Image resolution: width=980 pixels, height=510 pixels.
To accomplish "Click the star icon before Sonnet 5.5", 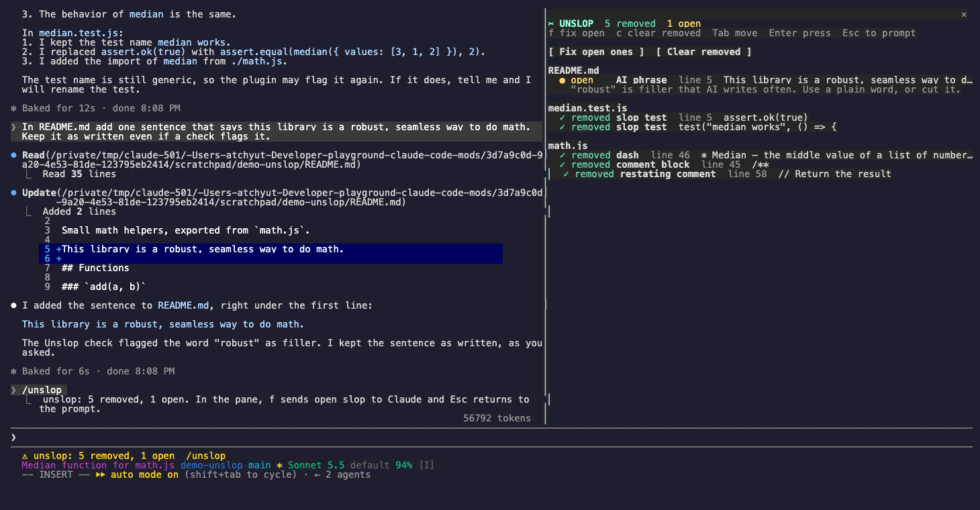I will [279, 465].
